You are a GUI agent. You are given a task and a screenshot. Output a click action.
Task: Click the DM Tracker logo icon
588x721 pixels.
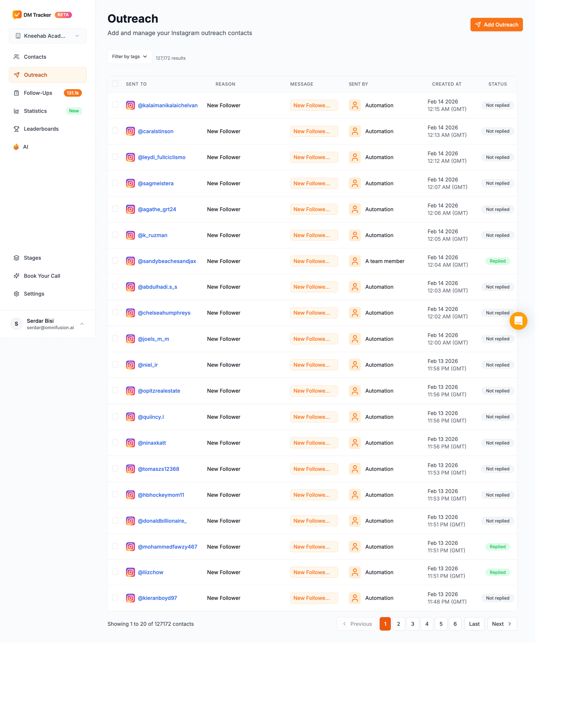tap(17, 15)
